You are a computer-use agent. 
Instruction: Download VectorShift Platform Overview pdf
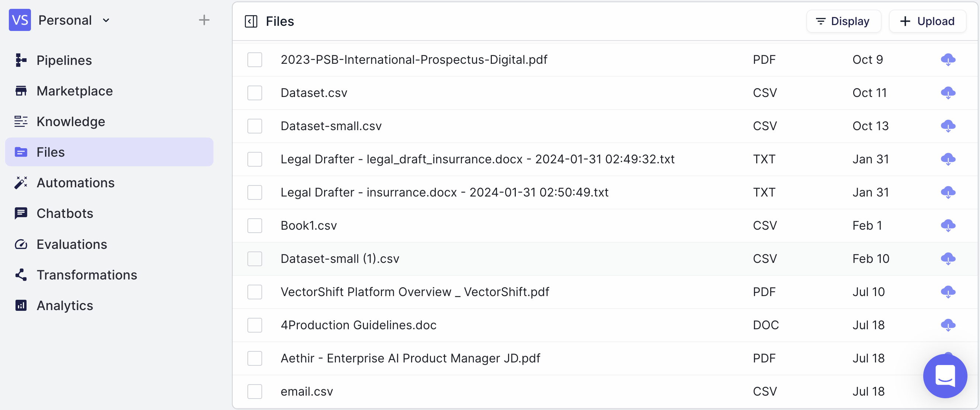[948, 292]
